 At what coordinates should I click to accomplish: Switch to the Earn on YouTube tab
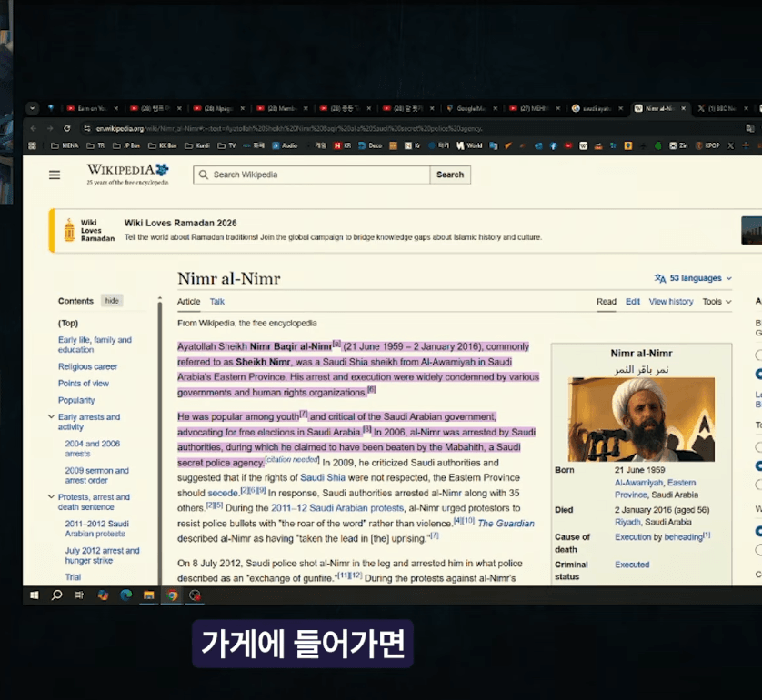(x=93, y=108)
